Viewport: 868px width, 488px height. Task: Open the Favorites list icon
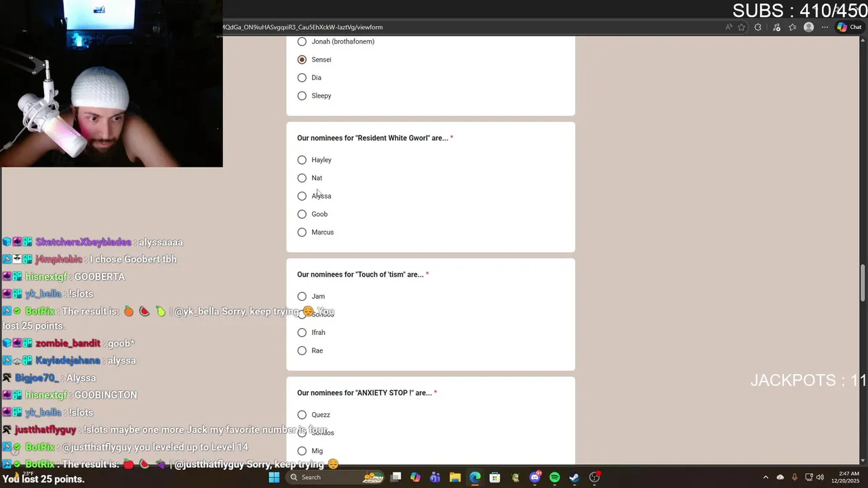point(792,27)
